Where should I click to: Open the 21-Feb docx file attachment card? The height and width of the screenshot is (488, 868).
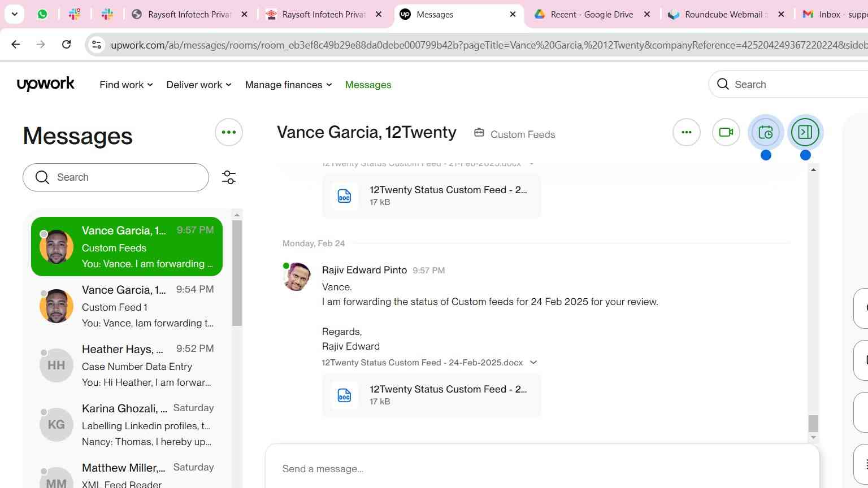[431, 195]
